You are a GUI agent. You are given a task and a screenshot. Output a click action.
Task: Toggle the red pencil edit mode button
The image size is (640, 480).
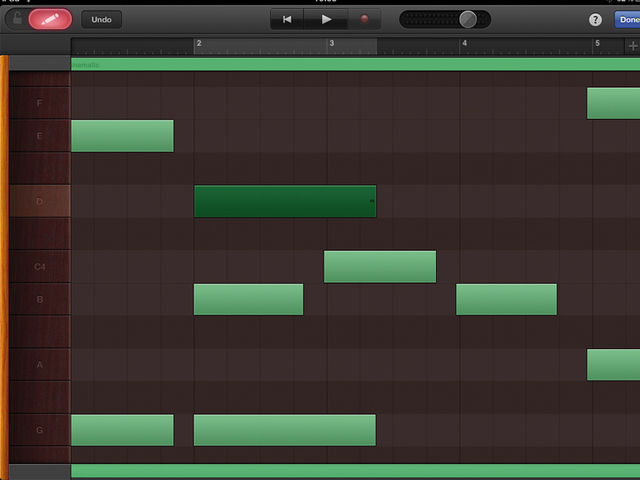[x=50, y=19]
